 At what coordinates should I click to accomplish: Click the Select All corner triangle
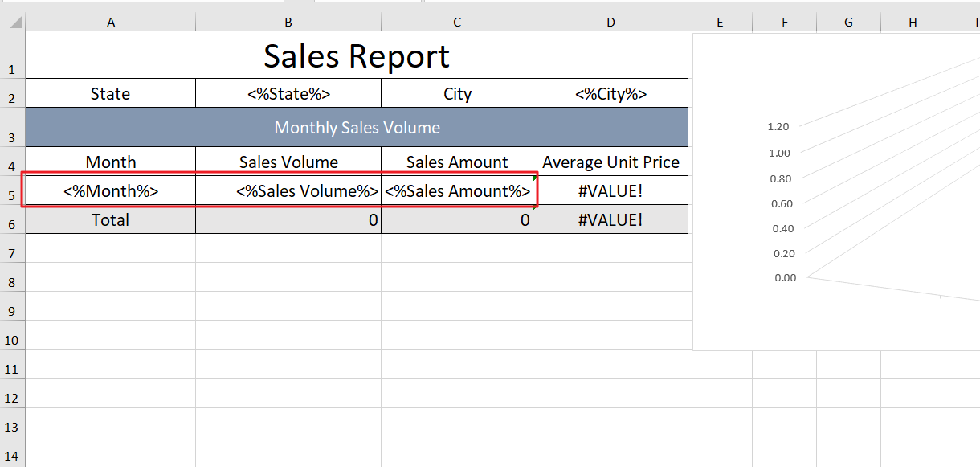[x=13, y=23]
